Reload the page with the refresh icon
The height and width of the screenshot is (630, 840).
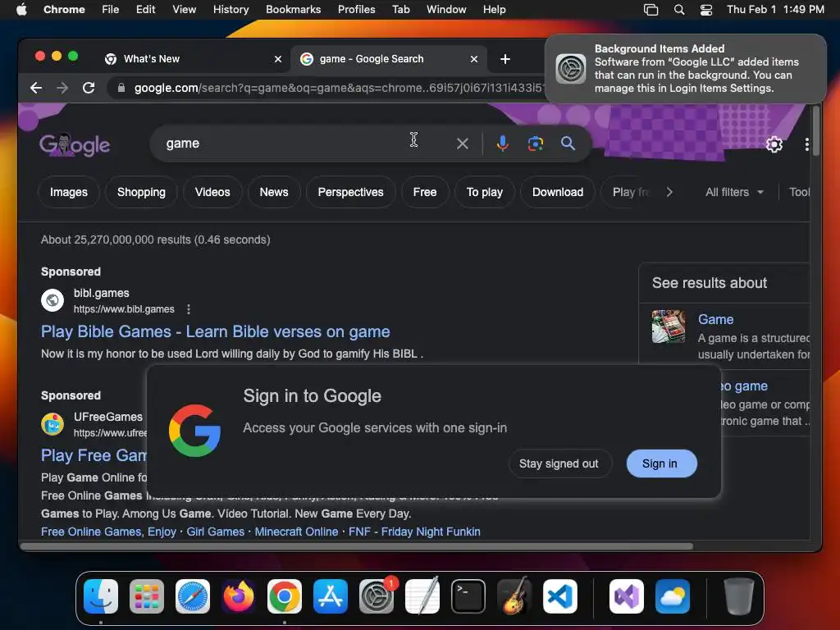tap(89, 88)
